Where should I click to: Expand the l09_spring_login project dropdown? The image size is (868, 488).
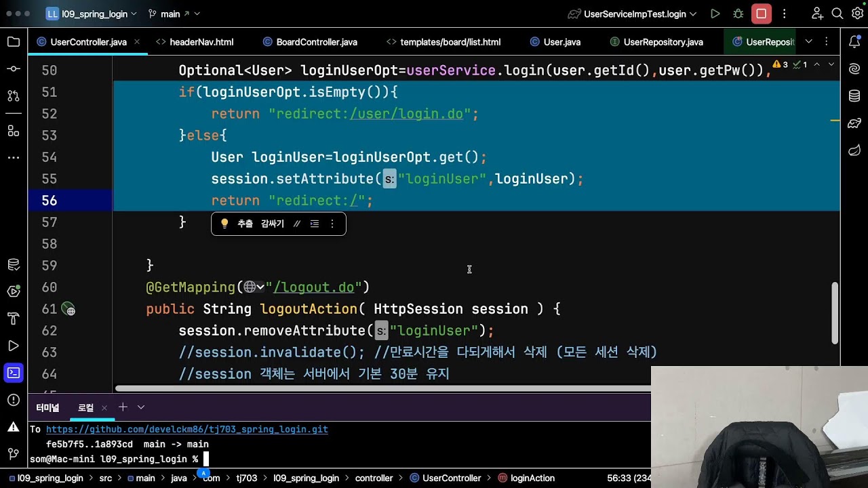(92, 14)
